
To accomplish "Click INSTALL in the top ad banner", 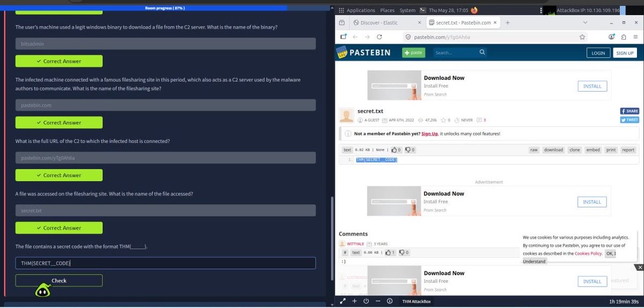I will tap(592, 86).
